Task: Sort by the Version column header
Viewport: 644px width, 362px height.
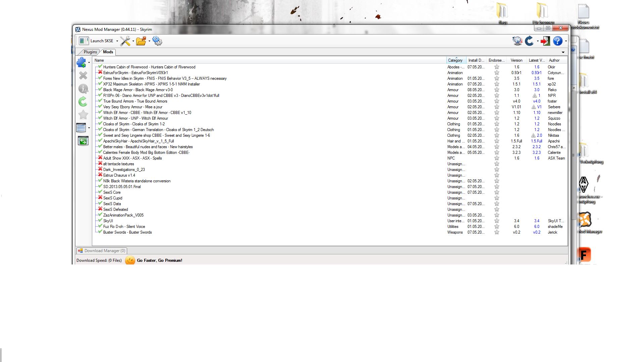Action: [x=517, y=60]
